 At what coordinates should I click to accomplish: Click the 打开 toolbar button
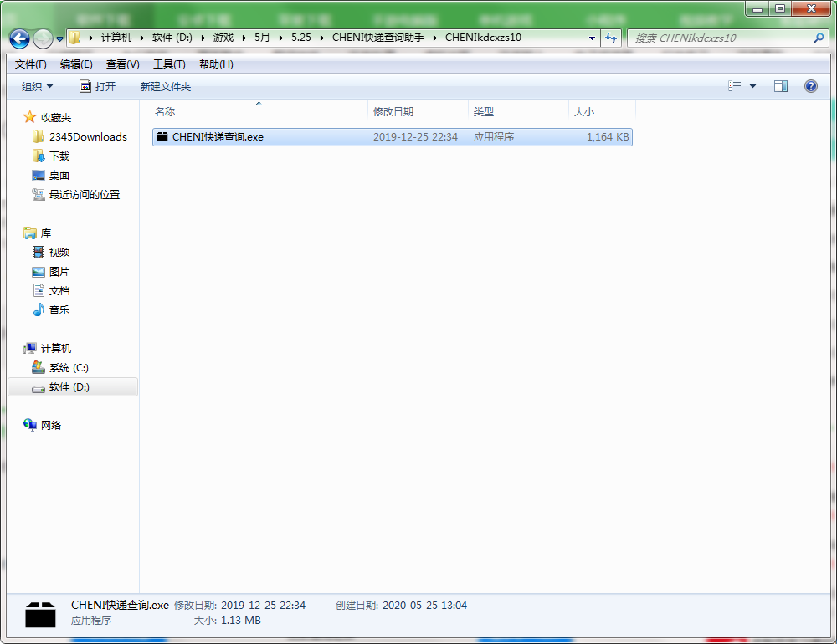pyautogui.click(x=98, y=86)
